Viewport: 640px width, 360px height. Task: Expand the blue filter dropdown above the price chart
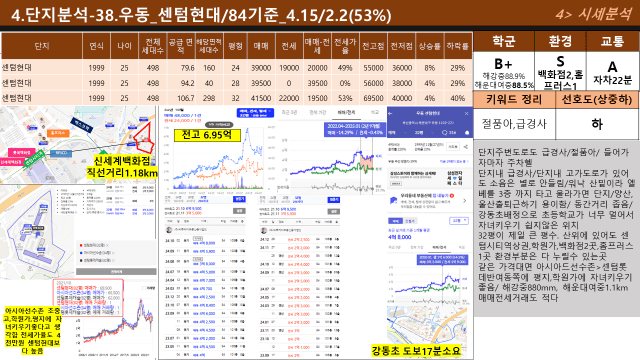(255, 113)
